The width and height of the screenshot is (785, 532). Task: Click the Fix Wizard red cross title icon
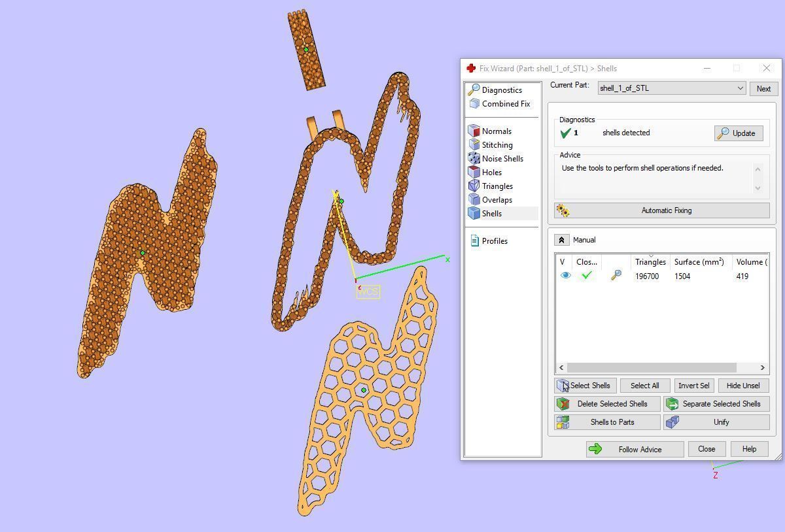click(x=471, y=68)
